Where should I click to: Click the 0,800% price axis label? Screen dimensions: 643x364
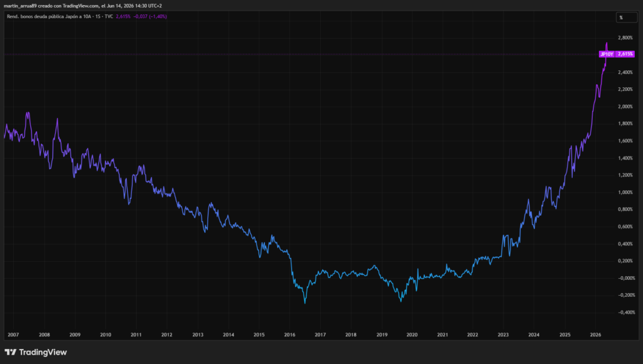pyautogui.click(x=625, y=210)
